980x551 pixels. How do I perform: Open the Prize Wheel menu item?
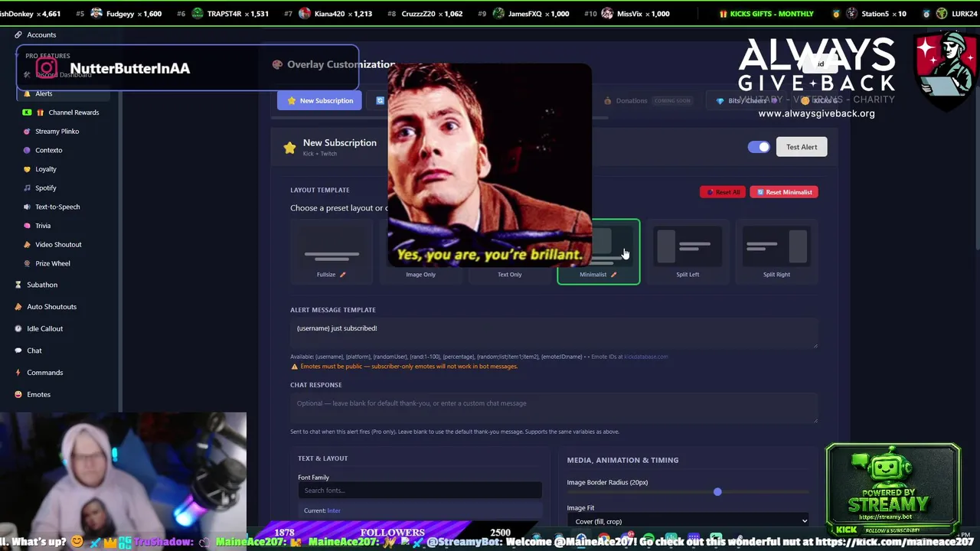click(52, 263)
